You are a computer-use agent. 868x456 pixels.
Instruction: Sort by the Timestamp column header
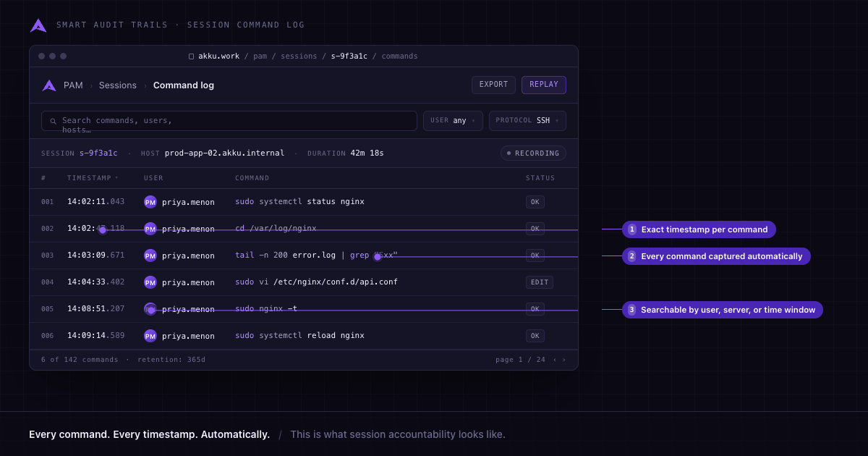(93, 178)
